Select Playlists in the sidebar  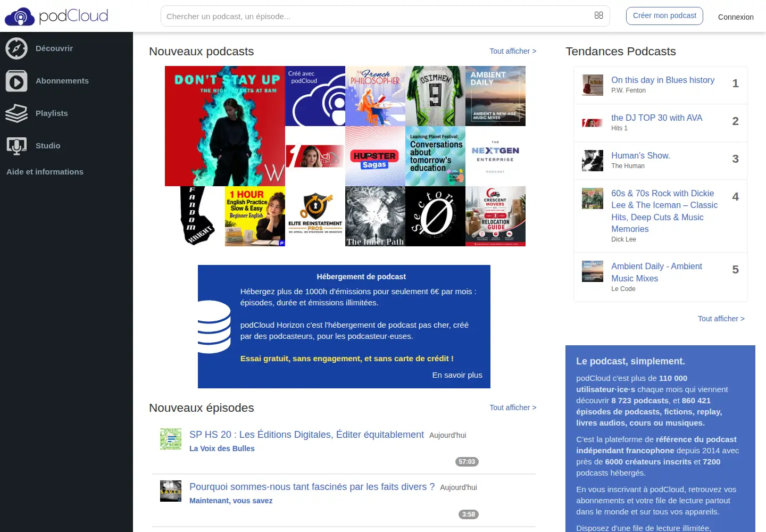tap(52, 113)
